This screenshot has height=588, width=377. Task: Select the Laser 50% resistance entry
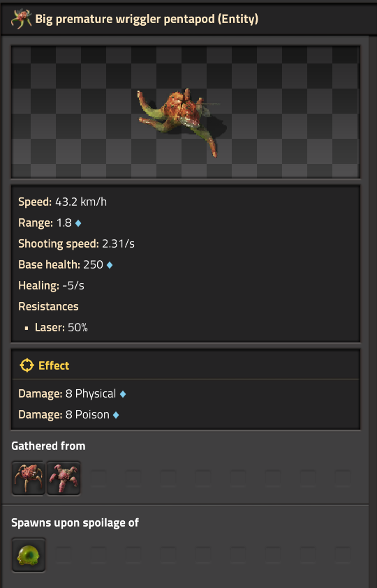click(61, 327)
